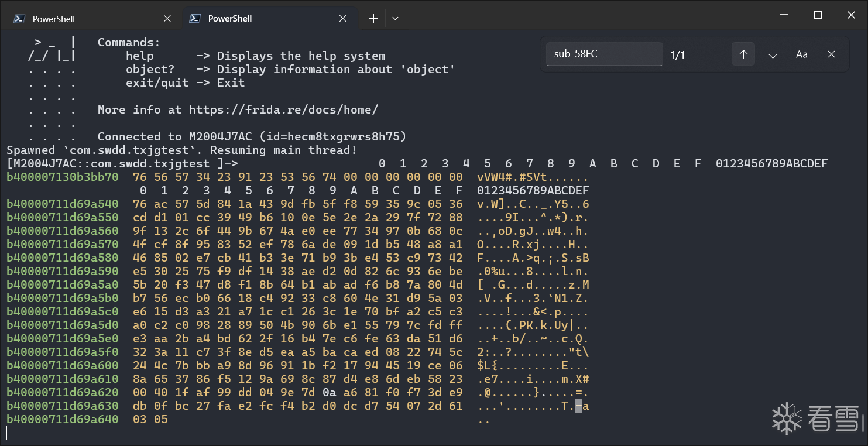Screen dimensions: 868x446
Task: Open a new tab with plus button
Action: pyautogui.click(x=373, y=19)
